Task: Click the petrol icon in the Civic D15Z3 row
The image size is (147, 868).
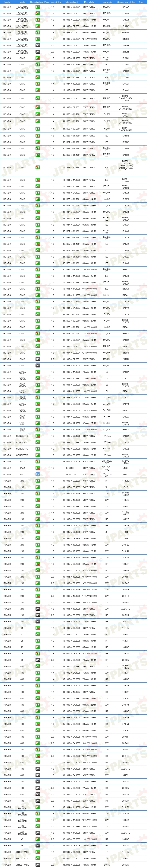Action: [38, 193]
